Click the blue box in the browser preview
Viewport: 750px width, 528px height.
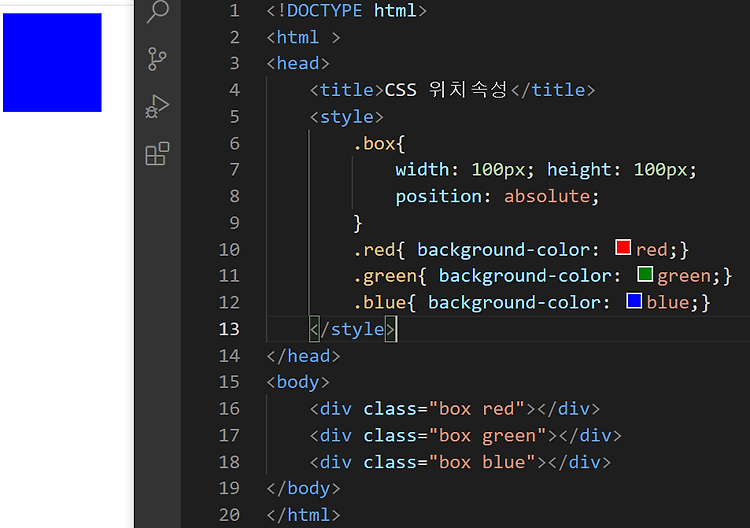pos(52,63)
